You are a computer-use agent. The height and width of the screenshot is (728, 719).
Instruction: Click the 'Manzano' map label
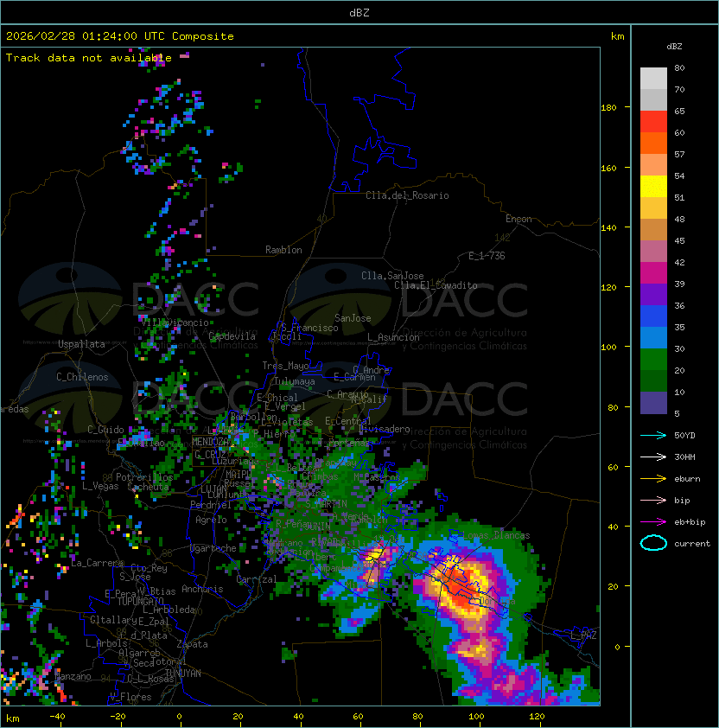click(x=73, y=676)
